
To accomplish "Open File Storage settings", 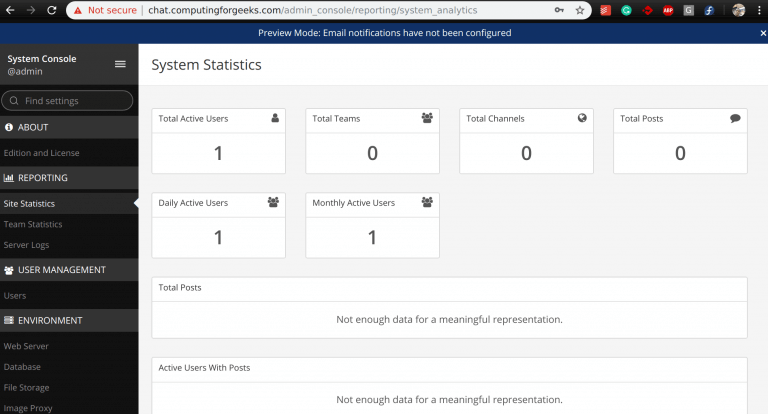I will pyautogui.click(x=26, y=387).
